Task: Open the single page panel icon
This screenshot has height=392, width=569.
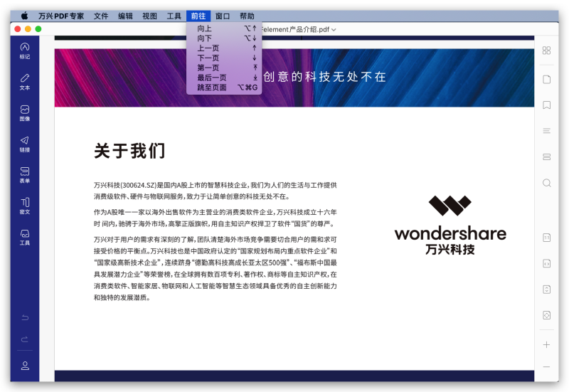Action: (x=546, y=80)
